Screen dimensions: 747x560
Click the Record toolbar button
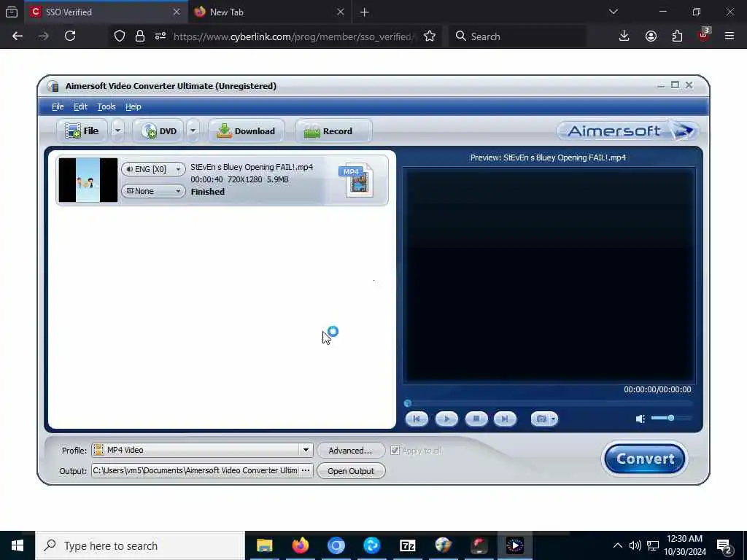[333, 131]
